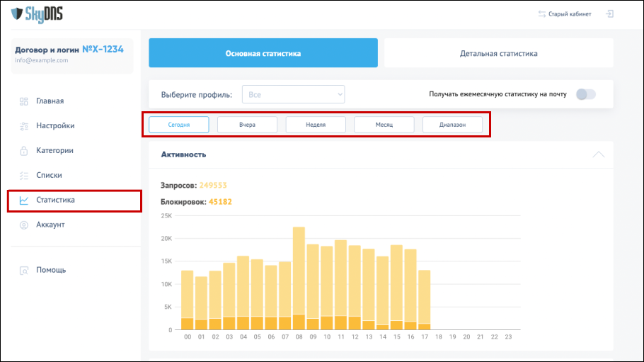Select the Неделя period button
Screen dimensions: 644x362
pyautogui.click(x=316, y=125)
